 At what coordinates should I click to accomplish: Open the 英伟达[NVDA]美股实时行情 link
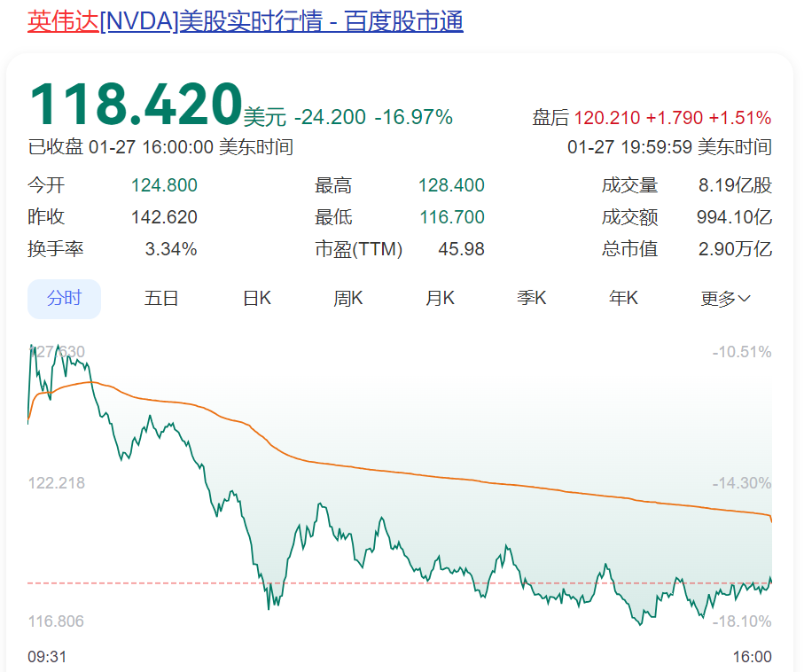pyautogui.click(x=245, y=21)
